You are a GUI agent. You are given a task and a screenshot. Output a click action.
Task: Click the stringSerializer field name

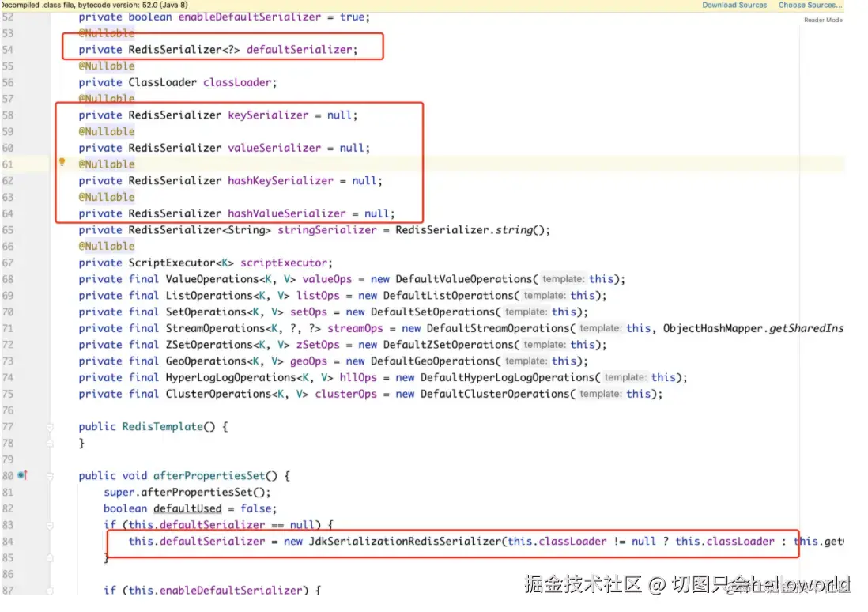(326, 230)
